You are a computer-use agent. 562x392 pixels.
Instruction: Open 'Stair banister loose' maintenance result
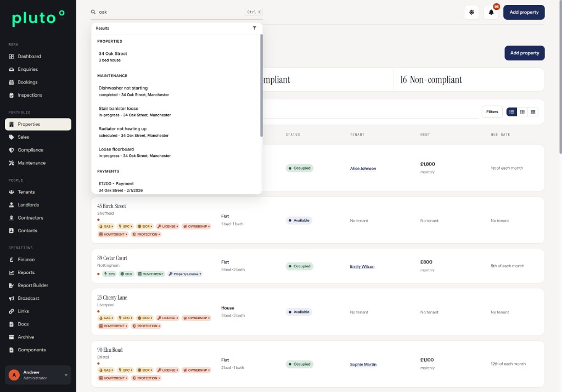point(176,111)
